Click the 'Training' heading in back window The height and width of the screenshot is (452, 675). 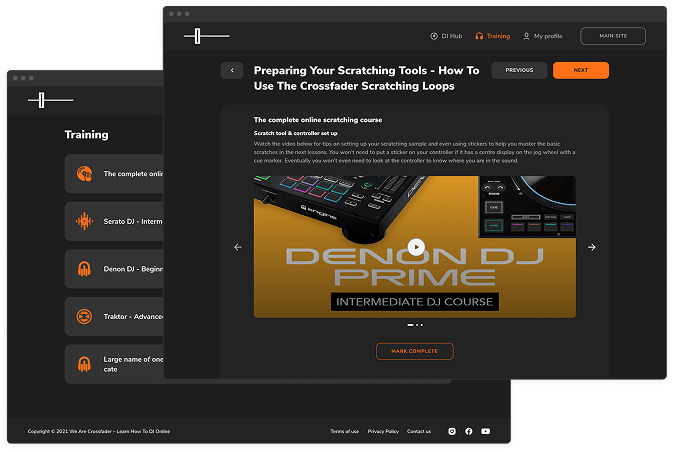(x=87, y=135)
